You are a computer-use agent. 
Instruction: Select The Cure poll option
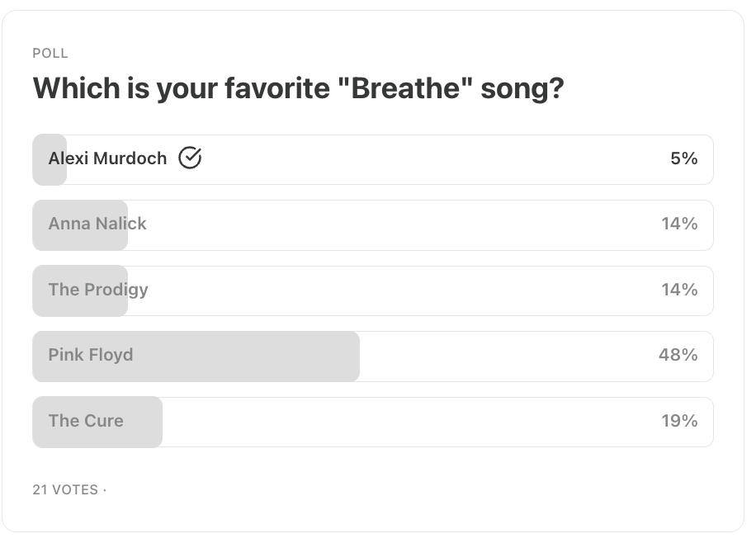pyautogui.click(x=373, y=422)
